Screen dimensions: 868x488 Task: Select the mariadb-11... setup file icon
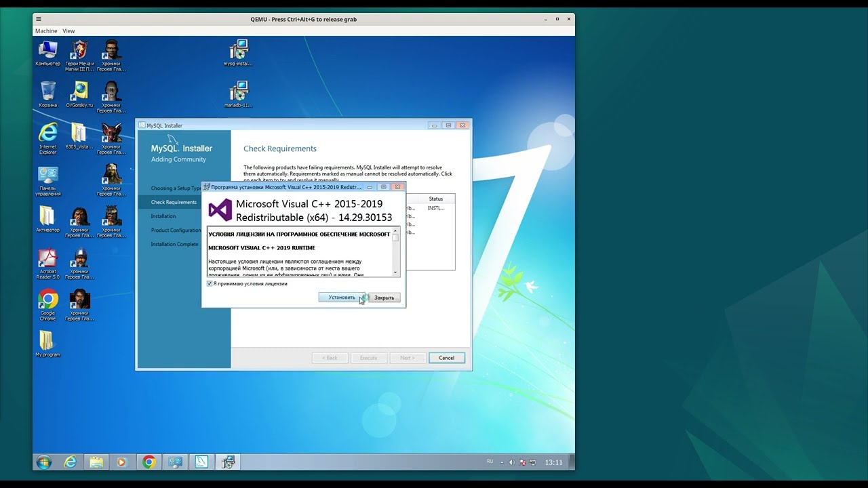point(238,95)
